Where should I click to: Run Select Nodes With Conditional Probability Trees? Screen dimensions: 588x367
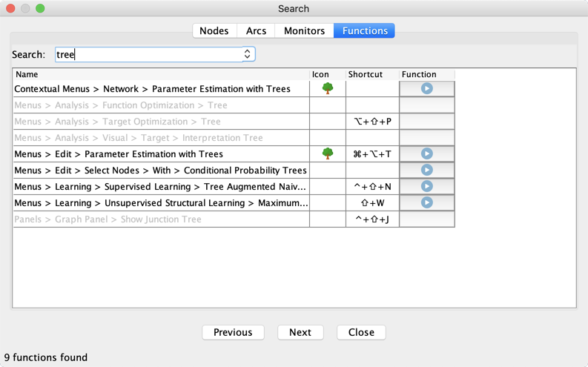pyautogui.click(x=427, y=171)
